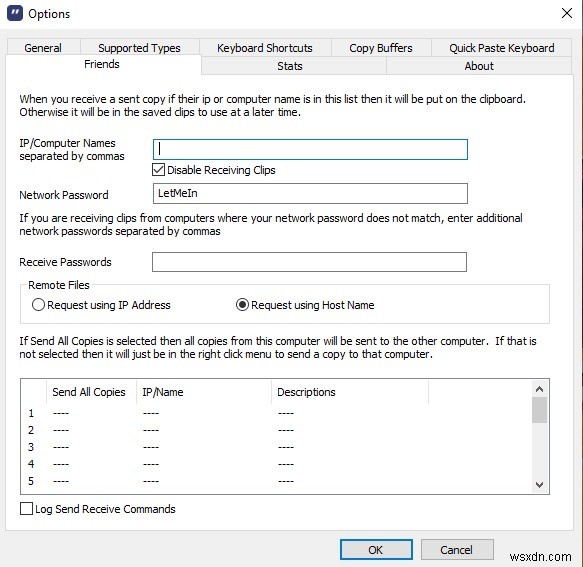583x567 pixels.
Task: Click the Ditto app icon in the title bar
Action: click(15, 13)
